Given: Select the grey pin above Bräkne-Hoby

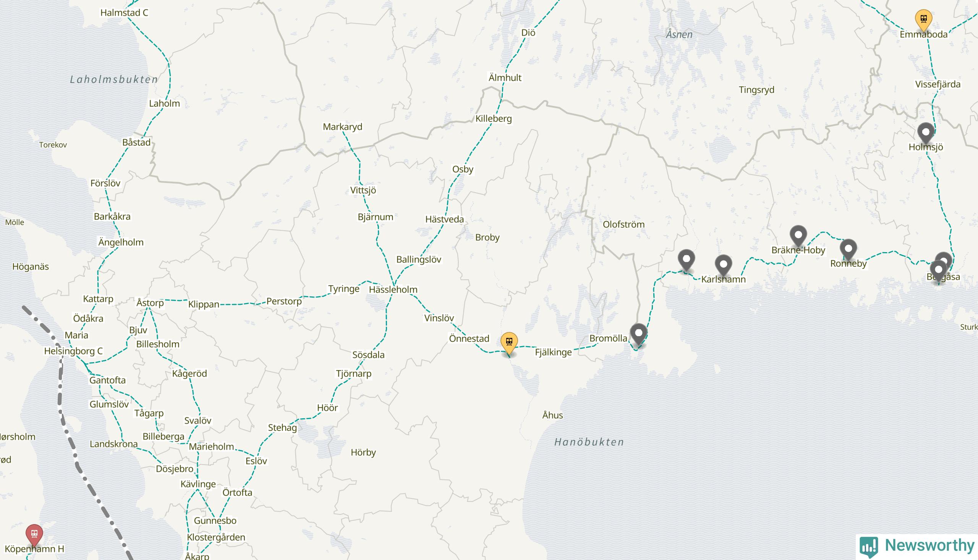Looking at the screenshot, I should pyautogui.click(x=798, y=235).
